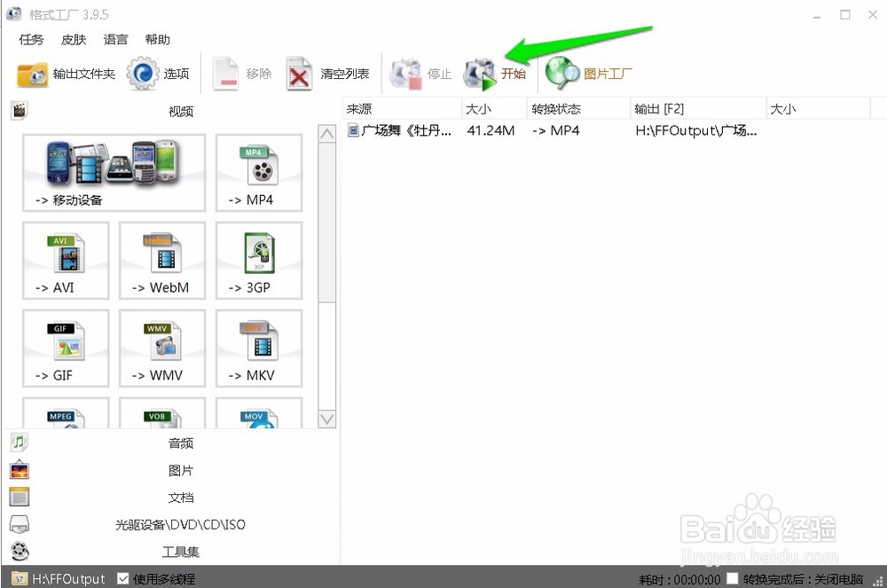This screenshot has width=887, height=588.
Task: Open the 帮助 help menu
Action: (x=157, y=40)
